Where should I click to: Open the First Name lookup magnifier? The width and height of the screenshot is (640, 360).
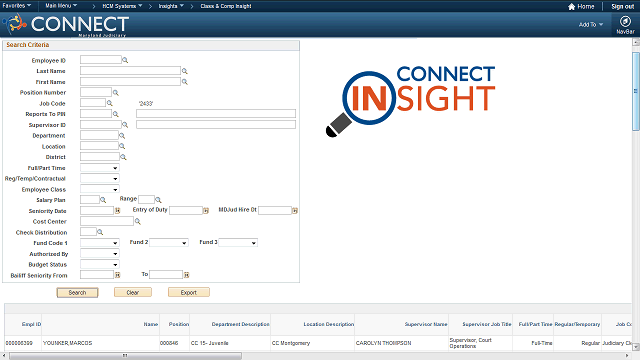tap(184, 82)
